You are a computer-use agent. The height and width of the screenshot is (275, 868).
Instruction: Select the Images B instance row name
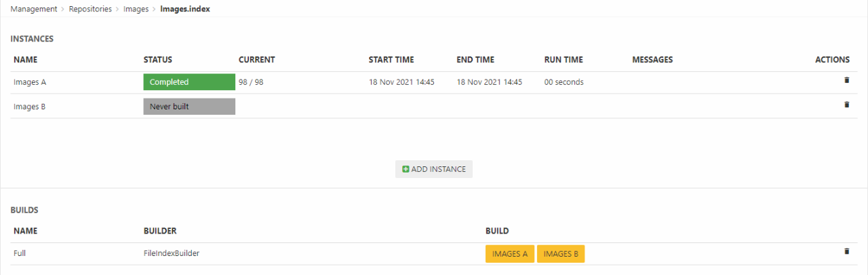(30, 107)
